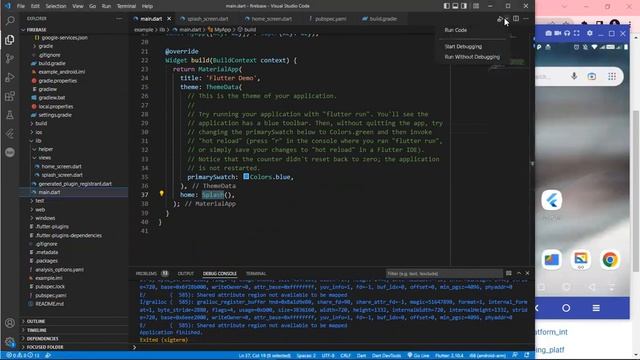Maximize the bottom panel chevron
The height and width of the screenshot is (360, 640).
[x=519, y=273]
